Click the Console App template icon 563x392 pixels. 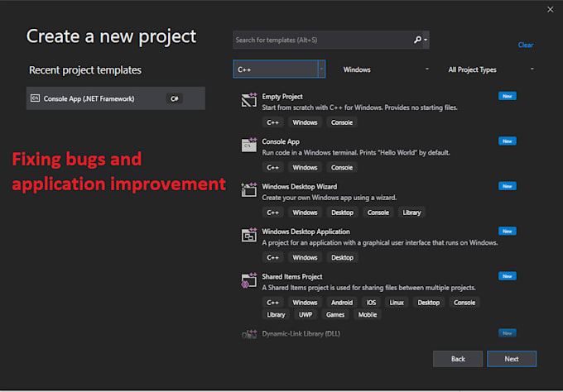[249, 145]
